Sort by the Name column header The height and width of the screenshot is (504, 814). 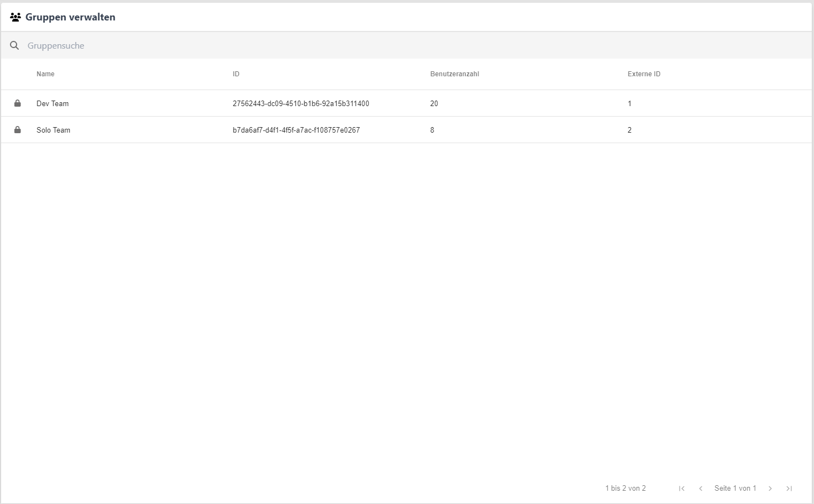pos(45,74)
